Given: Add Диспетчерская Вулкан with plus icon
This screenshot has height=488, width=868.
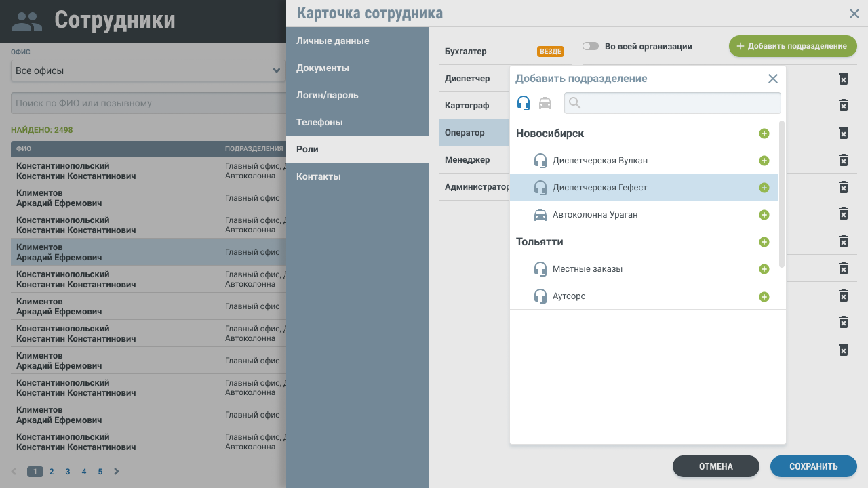Looking at the screenshot, I should coord(764,161).
